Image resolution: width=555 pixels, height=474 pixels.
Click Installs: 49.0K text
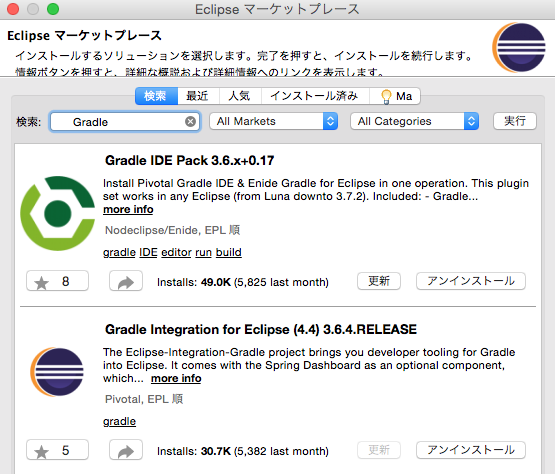point(243,282)
